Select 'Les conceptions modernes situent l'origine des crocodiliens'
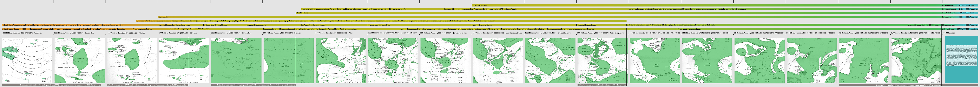980x87 pixels. pos(355,9)
